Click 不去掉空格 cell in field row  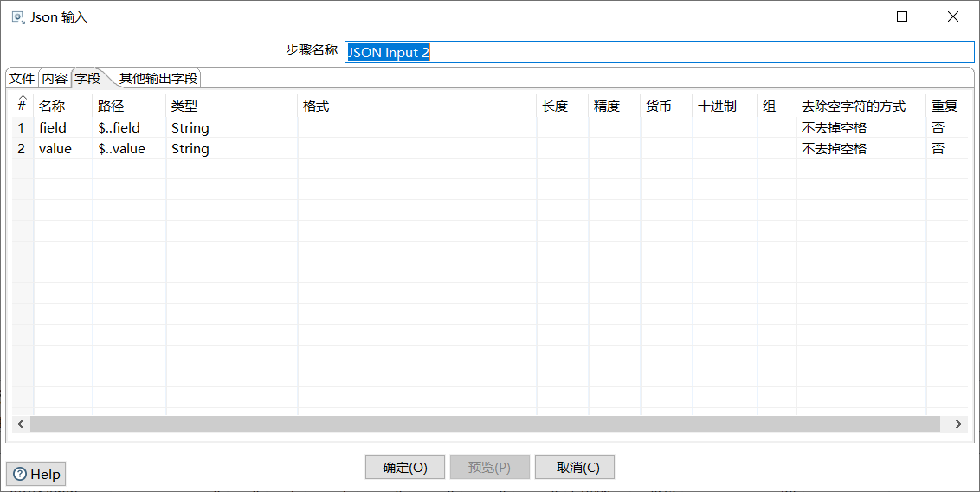tap(861, 127)
